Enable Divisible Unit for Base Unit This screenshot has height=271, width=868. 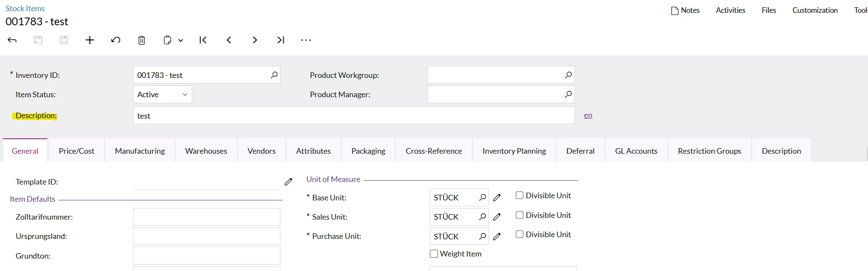click(520, 196)
